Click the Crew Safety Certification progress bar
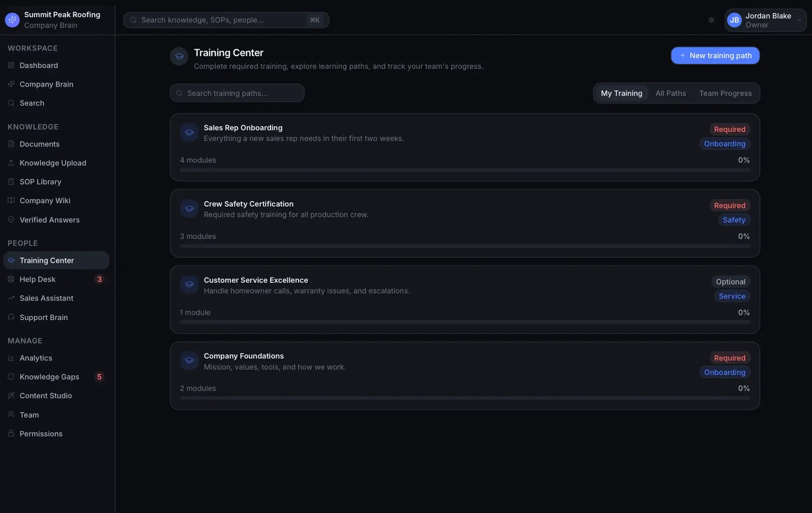The image size is (812, 513). [465, 246]
